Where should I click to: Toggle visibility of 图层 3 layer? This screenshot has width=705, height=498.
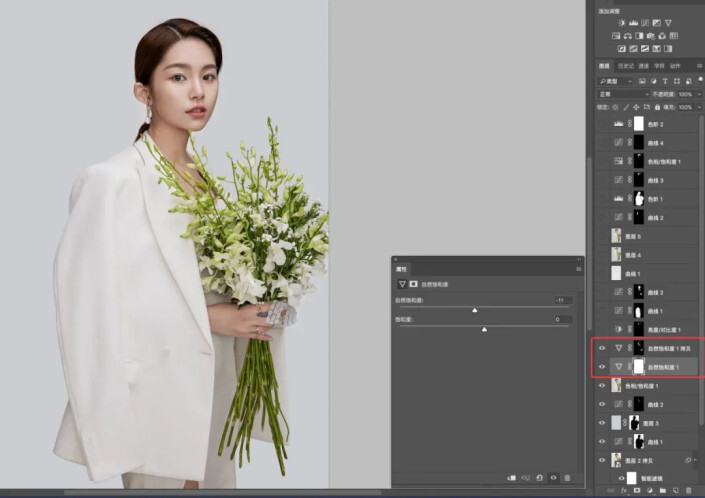coord(601,423)
